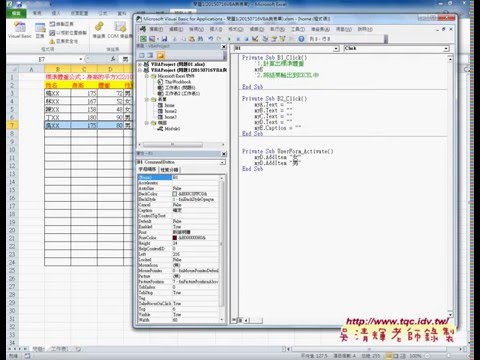Switch to the 性質分類 categorized tab
This screenshot has width=480, height=360.
coord(169,170)
